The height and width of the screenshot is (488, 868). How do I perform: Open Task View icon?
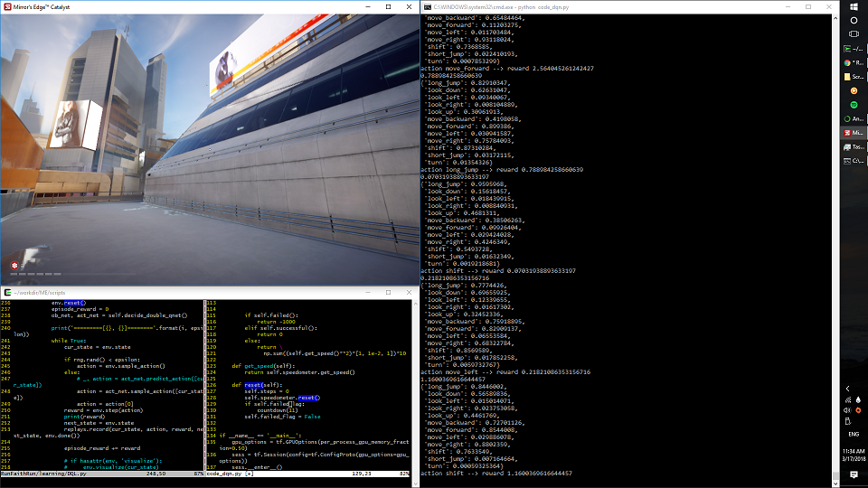854,33
